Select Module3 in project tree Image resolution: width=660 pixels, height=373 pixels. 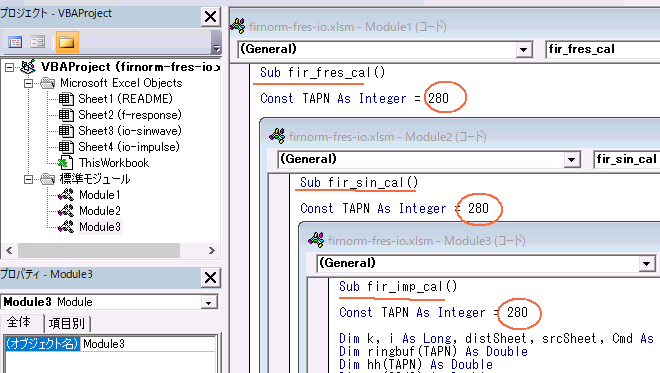pos(100,227)
